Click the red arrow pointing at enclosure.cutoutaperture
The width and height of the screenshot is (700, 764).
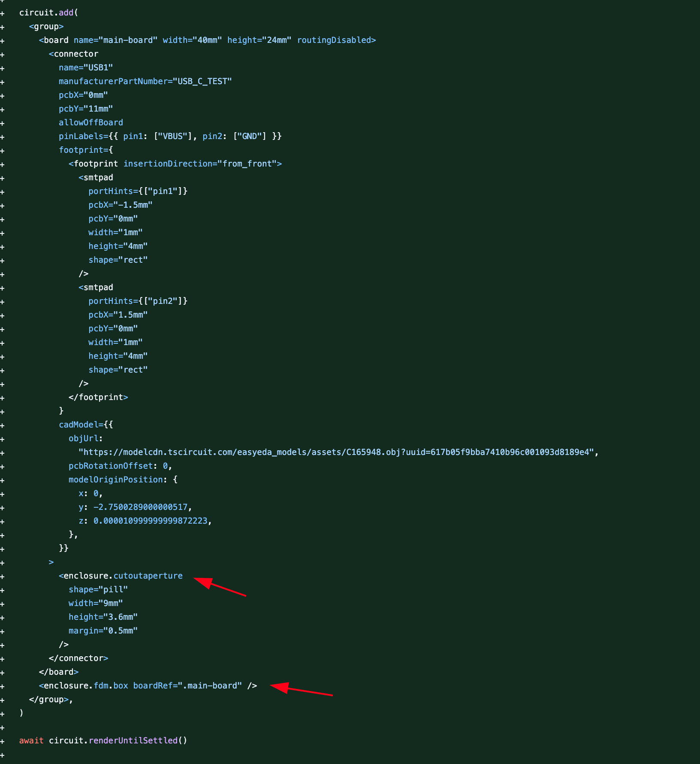coord(219,586)
